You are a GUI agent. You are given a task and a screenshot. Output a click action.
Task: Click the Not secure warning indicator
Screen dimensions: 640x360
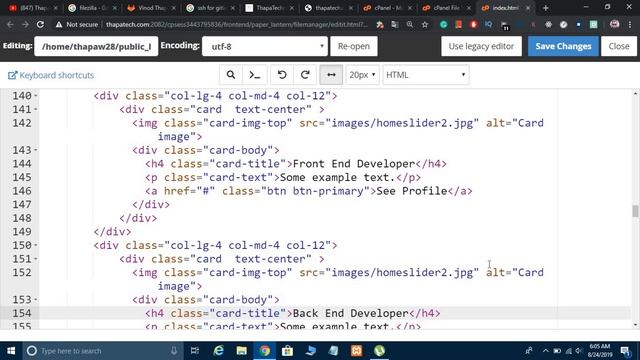[x=77, y=24]
